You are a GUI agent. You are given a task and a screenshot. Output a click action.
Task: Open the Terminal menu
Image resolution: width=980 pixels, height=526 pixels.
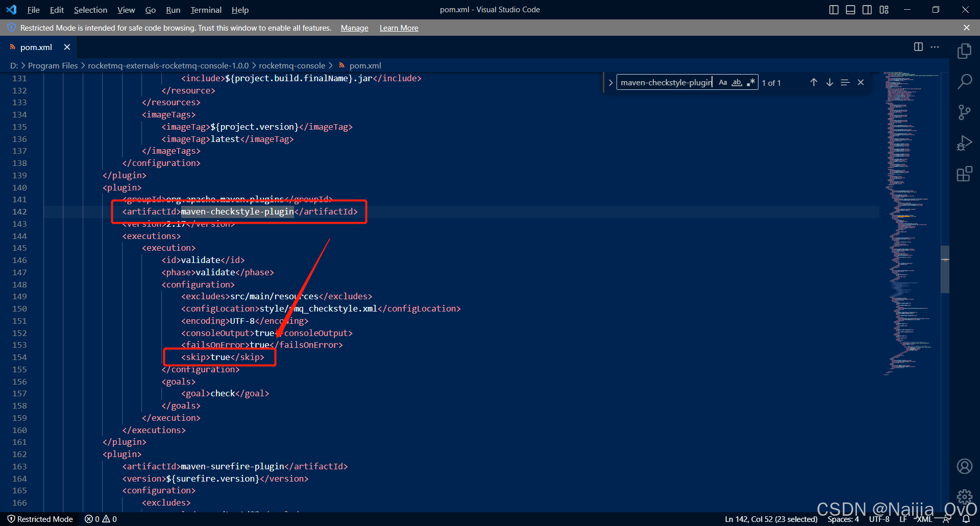click(x=206, y=10)
